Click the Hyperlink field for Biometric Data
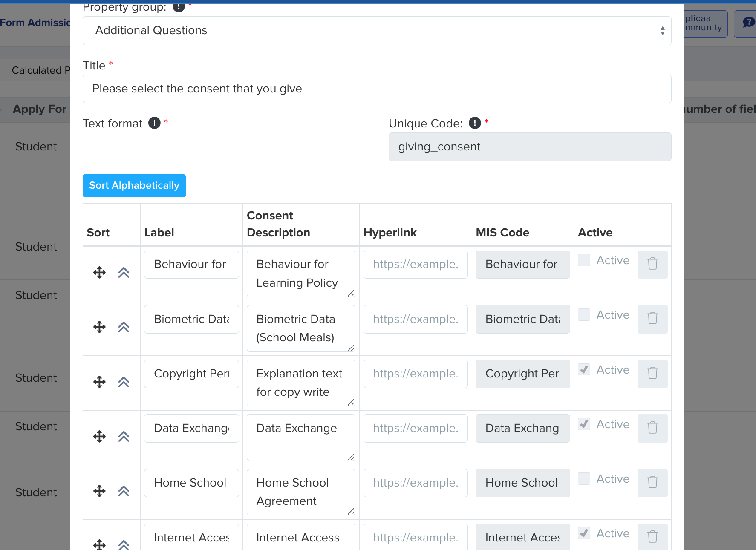This screenshot has width=756, height=550. (x=415, y=319)
